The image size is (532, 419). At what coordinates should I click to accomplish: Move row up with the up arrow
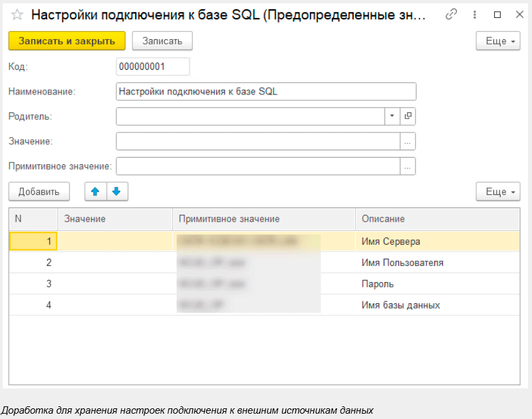coord(95,192)
